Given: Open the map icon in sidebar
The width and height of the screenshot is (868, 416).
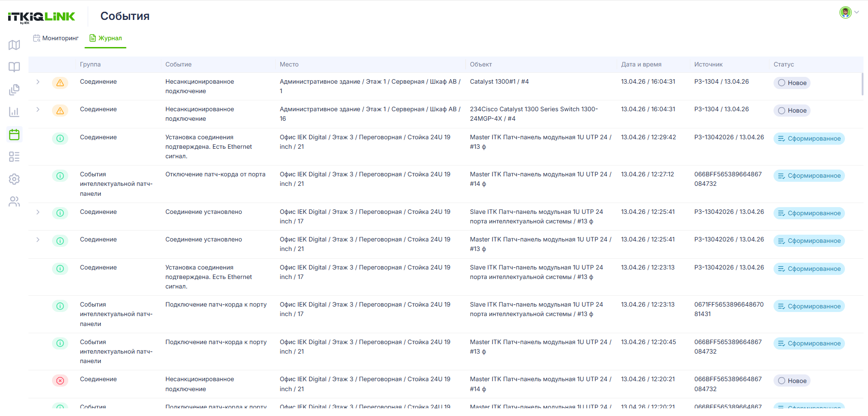Looking at the screenshot, I should click(x=14, y=45).
